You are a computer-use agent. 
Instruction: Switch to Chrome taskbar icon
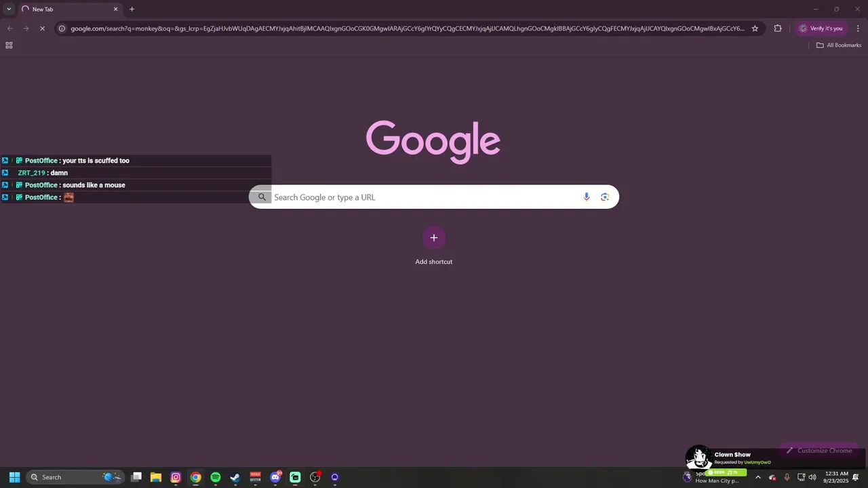point(195,477)
